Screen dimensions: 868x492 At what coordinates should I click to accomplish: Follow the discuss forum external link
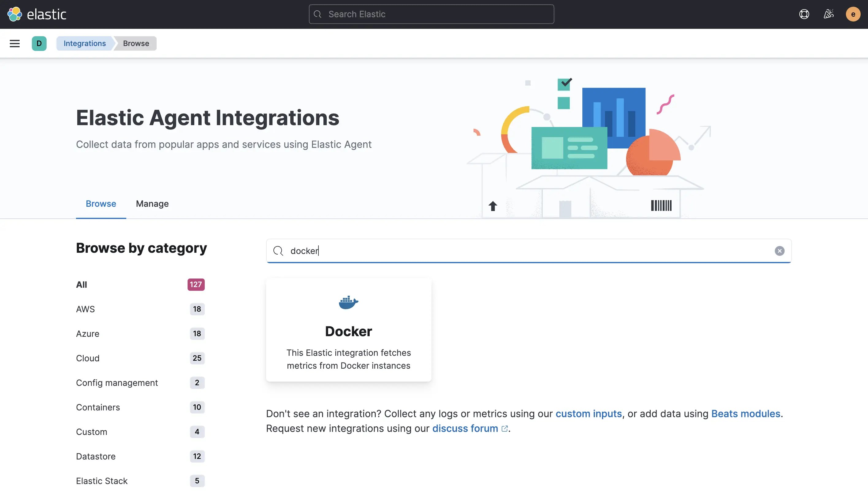[466, 428]
